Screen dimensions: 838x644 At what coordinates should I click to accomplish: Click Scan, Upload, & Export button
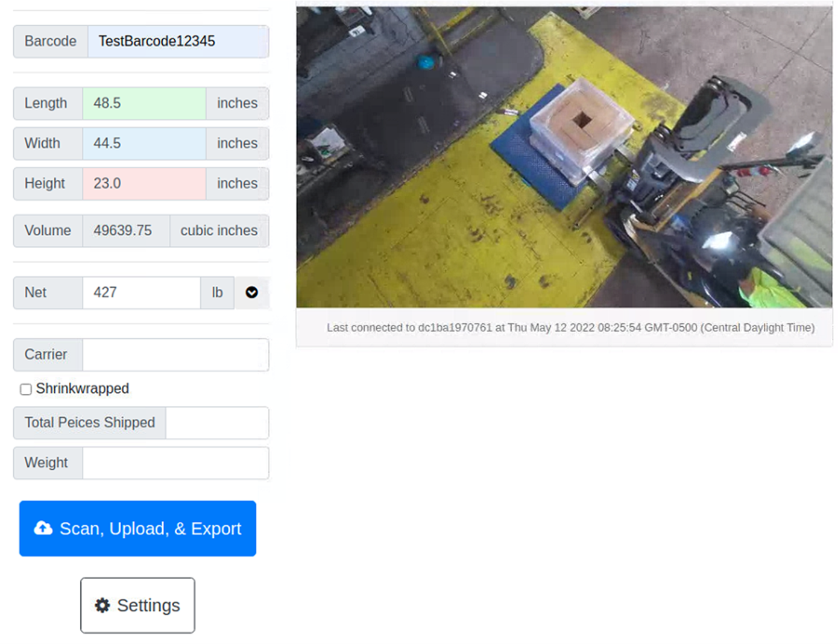(137, 528)
